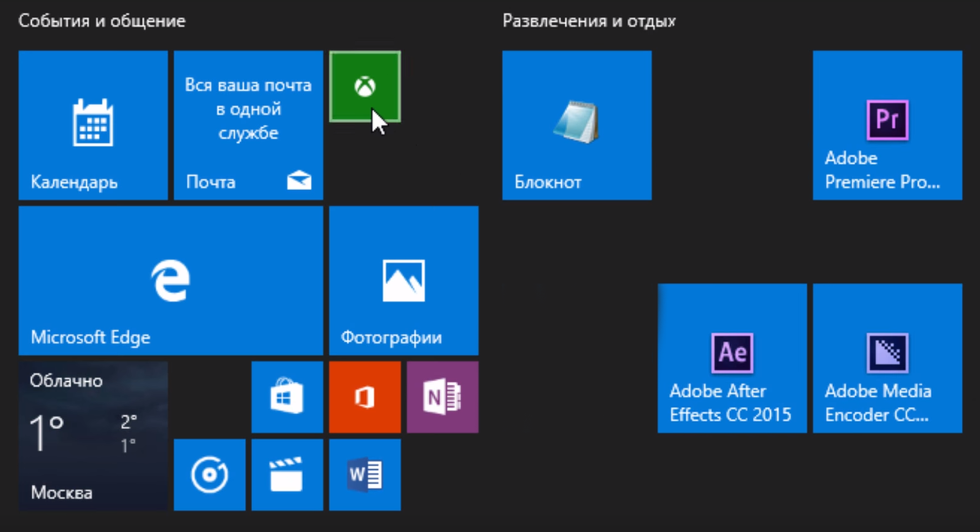The height and width of the screenshot is (532, 980).
Task: Open the Фотографии tile
Action: [x=403, y=281]
